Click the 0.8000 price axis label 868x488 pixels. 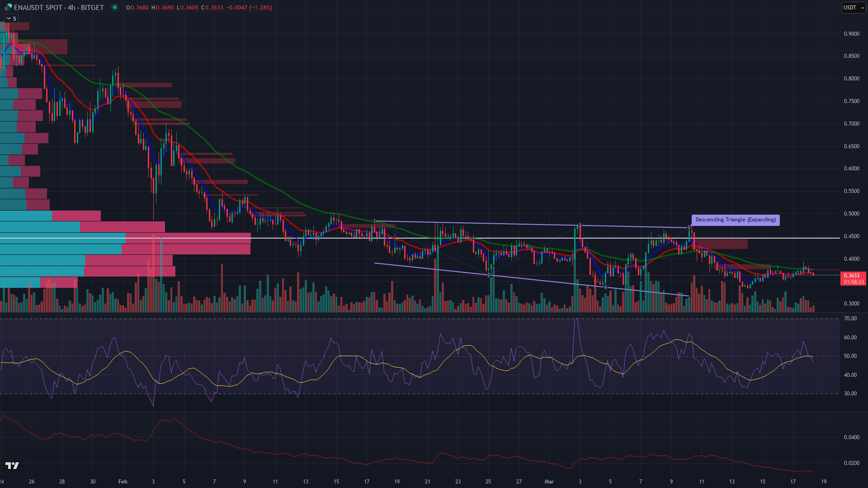[852, 79]
